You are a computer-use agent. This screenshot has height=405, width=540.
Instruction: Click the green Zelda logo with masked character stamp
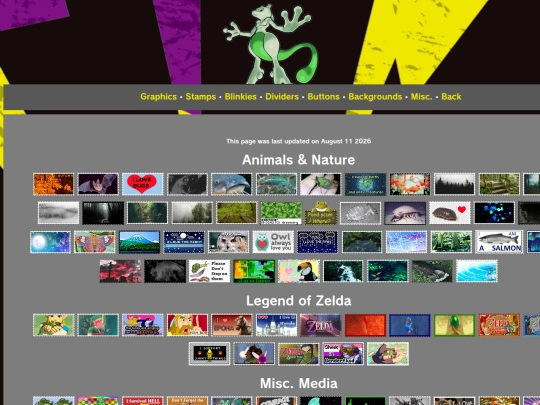click(299, 354)
